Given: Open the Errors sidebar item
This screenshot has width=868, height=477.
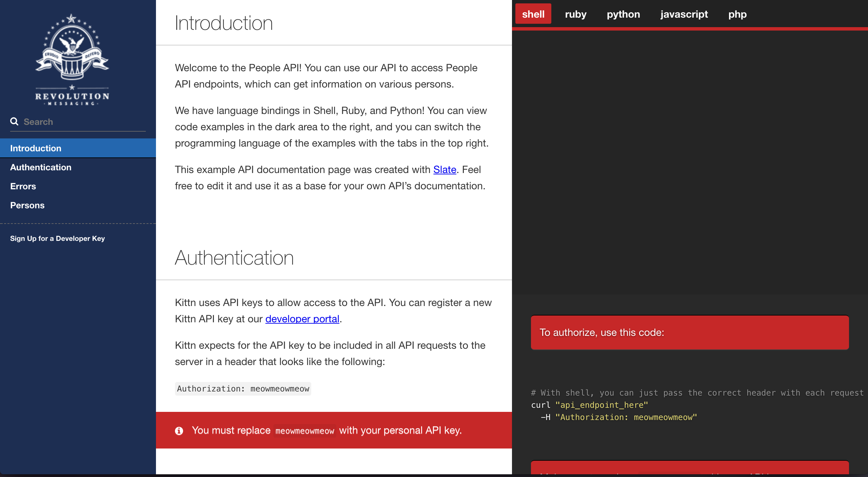Looking at the screenshot, I should pos(23,186).
